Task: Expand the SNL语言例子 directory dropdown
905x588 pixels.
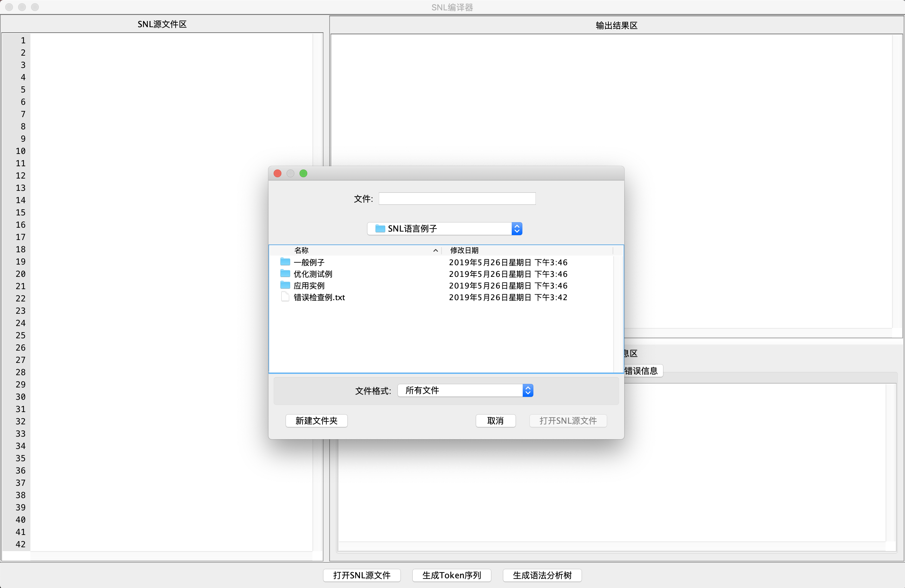Action: (x=517, y=229)
